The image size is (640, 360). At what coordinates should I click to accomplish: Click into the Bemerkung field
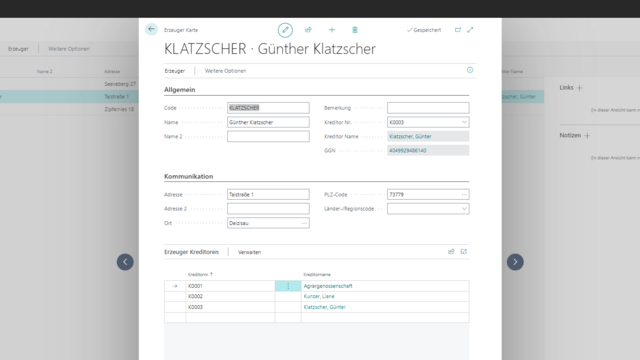click(428, 108)
